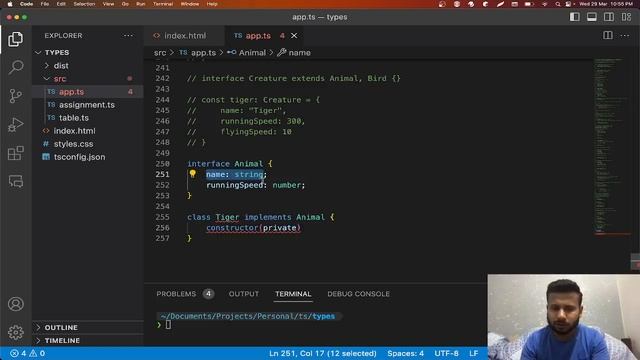Select the TERMINAL panel tab
This screenshot has height=360, width=640.
click(x=293, y=294)
